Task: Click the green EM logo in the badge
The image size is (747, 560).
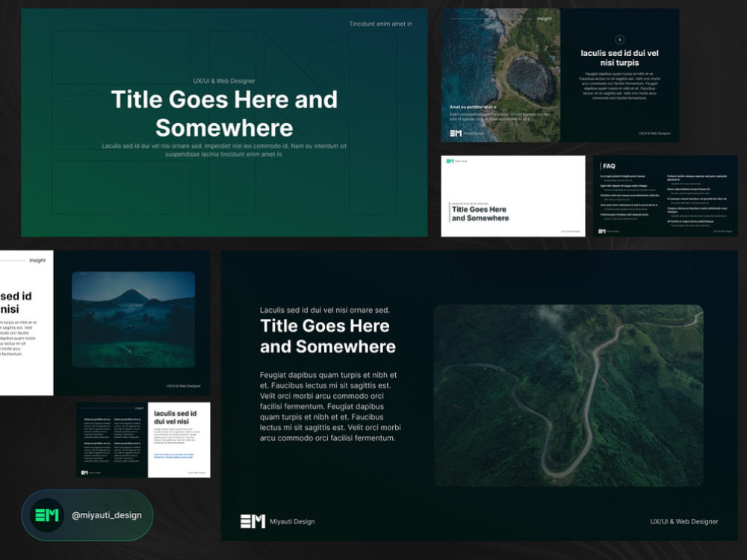Action: (x=47, y=515)
